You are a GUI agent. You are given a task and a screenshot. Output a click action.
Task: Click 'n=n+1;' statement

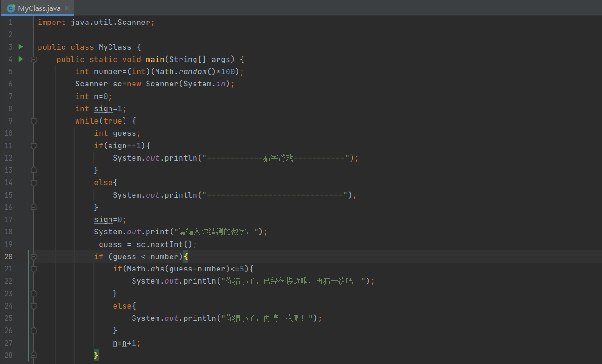(127, 343)
